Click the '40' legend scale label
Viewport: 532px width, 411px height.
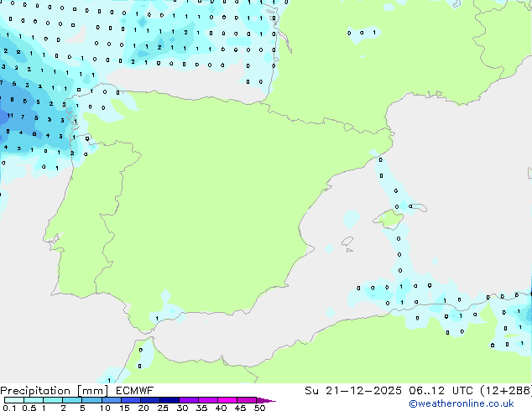[221, 408]
